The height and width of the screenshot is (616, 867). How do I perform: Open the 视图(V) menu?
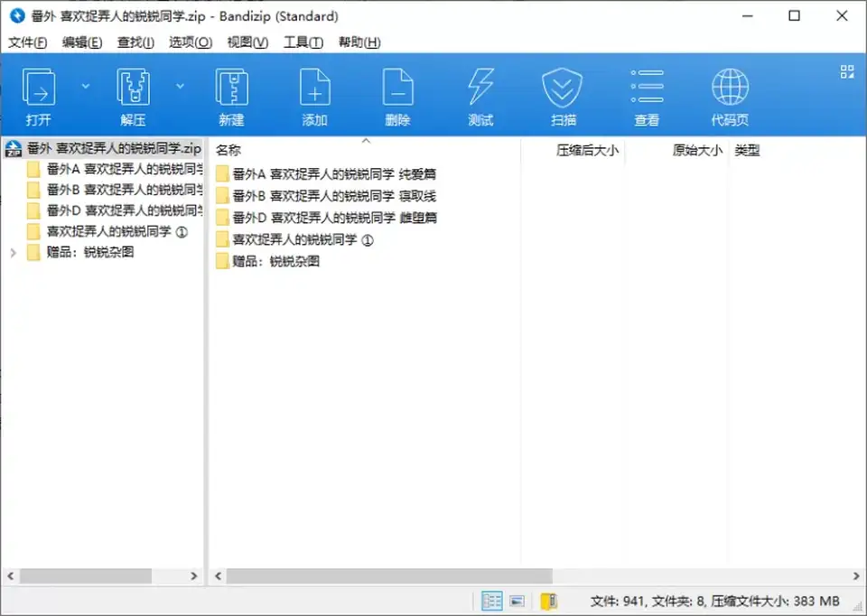click(x=247, y=42)
